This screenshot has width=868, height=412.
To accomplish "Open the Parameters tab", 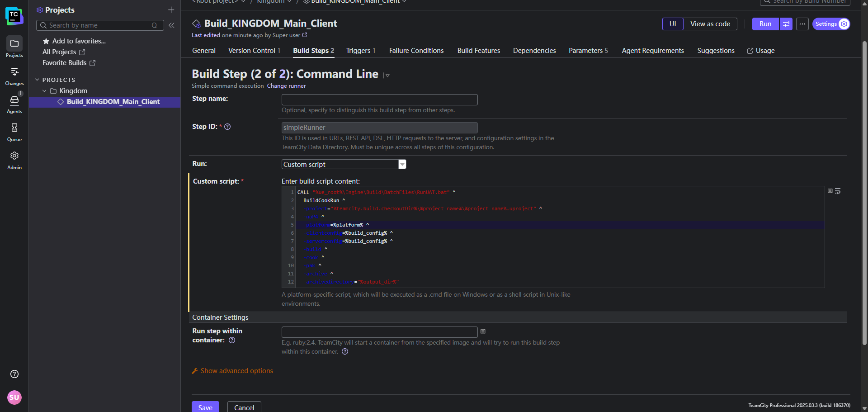I will point(588,51).
